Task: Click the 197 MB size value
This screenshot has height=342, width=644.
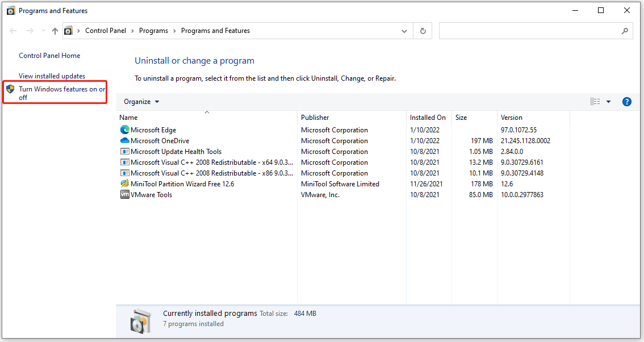Action: [x=482, y=140]
